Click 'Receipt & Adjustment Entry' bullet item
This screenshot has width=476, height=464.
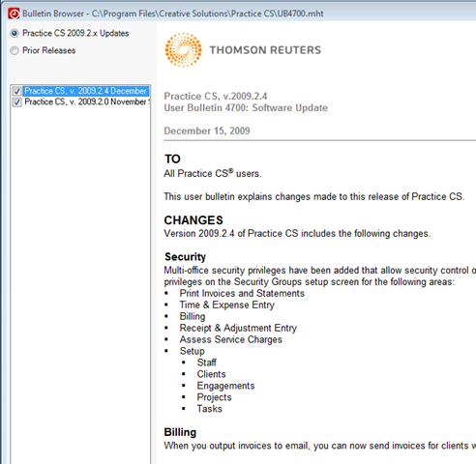(x=238, y=328)
